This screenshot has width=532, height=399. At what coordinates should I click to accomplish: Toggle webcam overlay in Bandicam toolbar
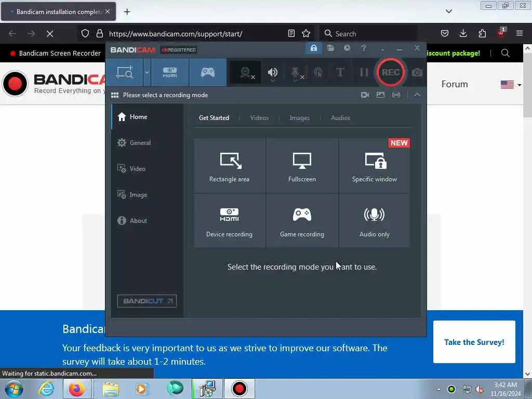click(x=246, y=73)
